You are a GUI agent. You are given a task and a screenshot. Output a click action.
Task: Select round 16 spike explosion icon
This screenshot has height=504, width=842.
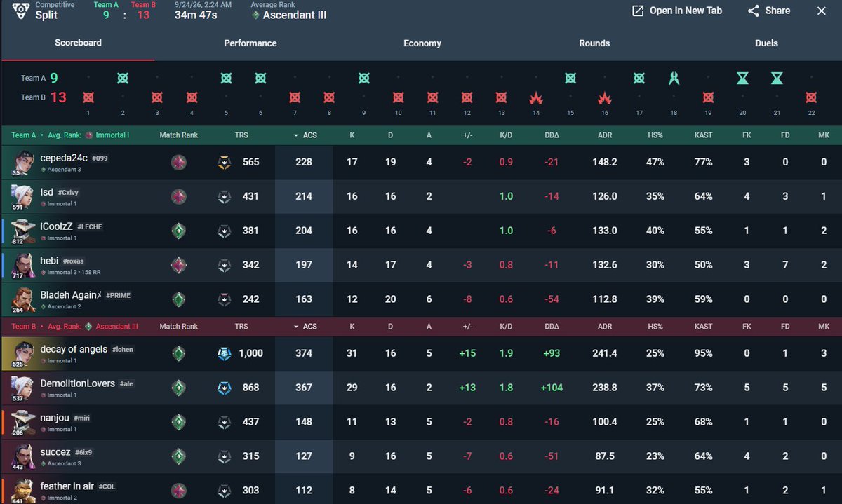(x=604, y=97)
